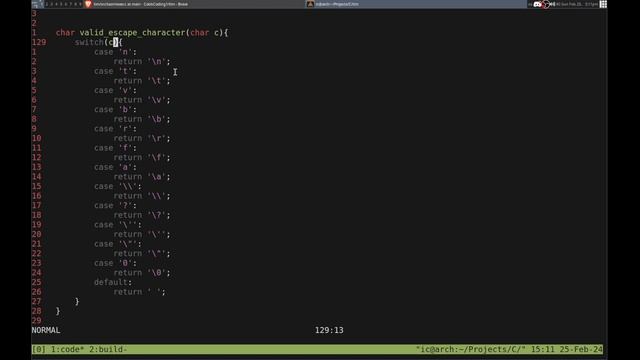Click the line return '\0';
Image resolution: width=640 pixels, height=360 pixels.
coord(142,273)
